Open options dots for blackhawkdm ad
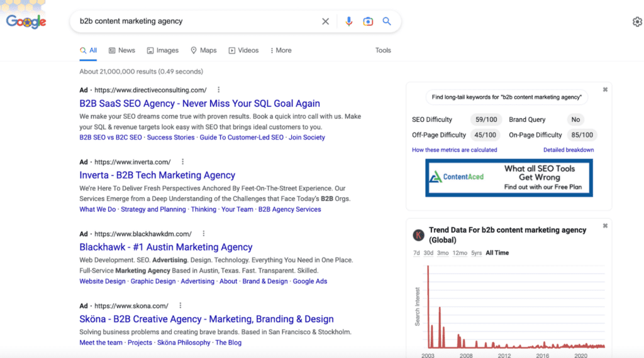This screenshot has height=358, width=644. pyautogui.click(x=203, y=234)
